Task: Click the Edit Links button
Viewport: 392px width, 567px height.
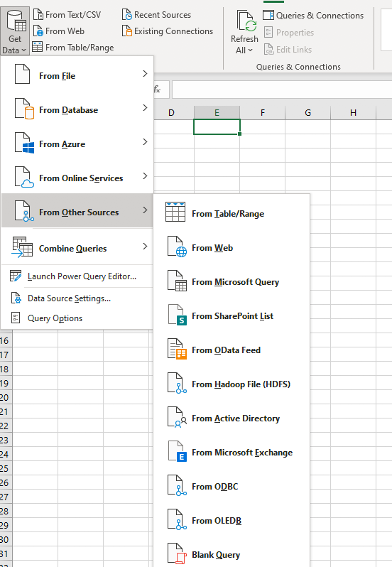Action: tap(288, 49)
